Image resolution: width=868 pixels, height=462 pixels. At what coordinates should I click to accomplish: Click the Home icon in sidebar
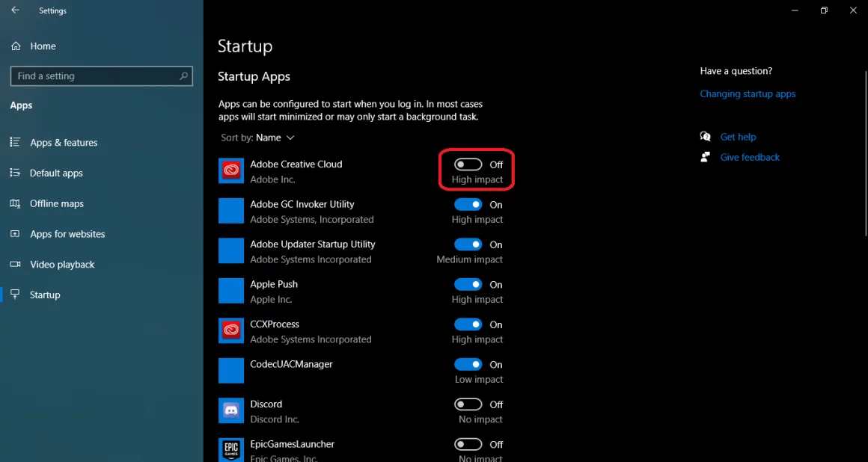point(16,46)
